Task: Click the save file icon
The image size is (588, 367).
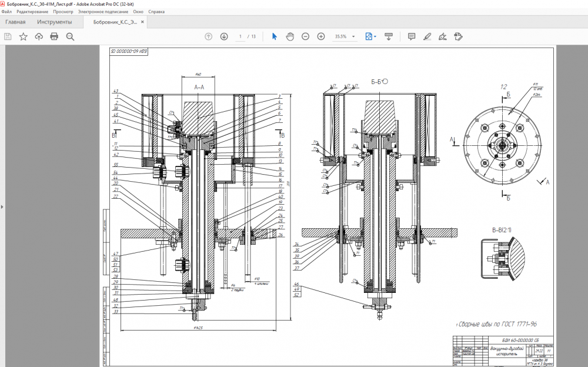Action: [x=8, y=36]
